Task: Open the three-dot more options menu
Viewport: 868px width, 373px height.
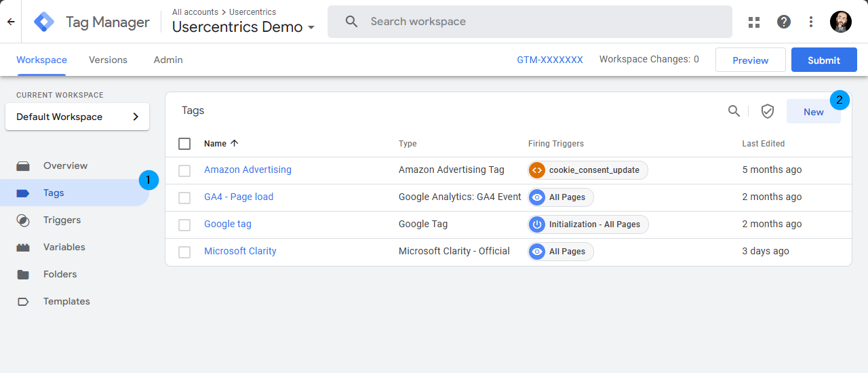Action: (811, 22)
